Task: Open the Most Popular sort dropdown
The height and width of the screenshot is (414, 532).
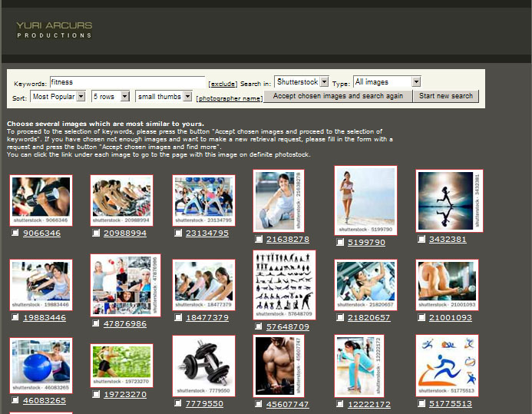Action: coord(58,97)
